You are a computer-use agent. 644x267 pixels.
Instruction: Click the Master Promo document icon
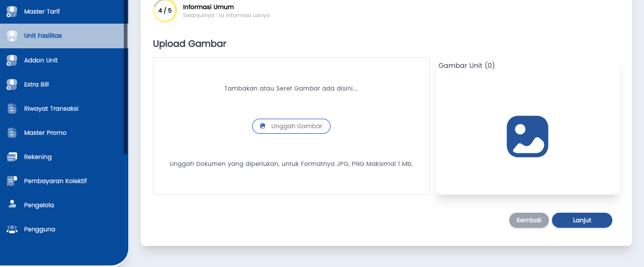pos(12,133)
